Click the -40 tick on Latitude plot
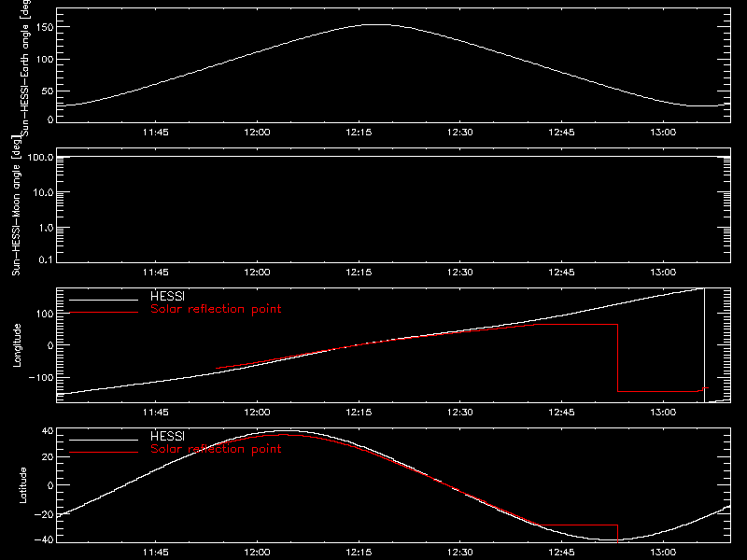The height and width of the screenshot is (560, 747). click(44, 540)
